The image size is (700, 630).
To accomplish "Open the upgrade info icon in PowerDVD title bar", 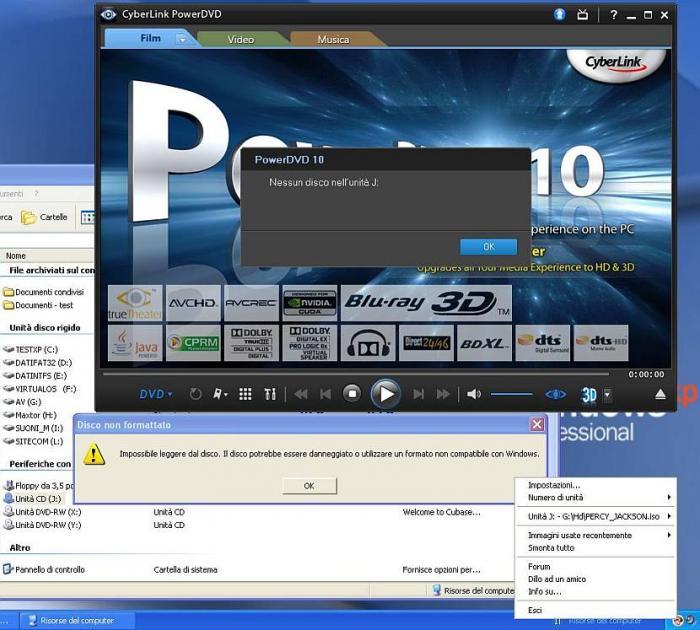I will (559, 14).
